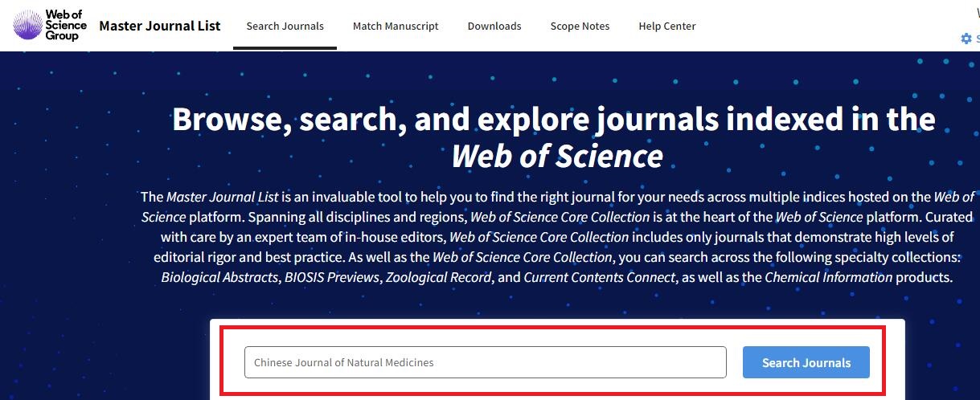Screen dimensions: 980x400
Task: Select Help Center in the navigation bar
Action: 667,26
